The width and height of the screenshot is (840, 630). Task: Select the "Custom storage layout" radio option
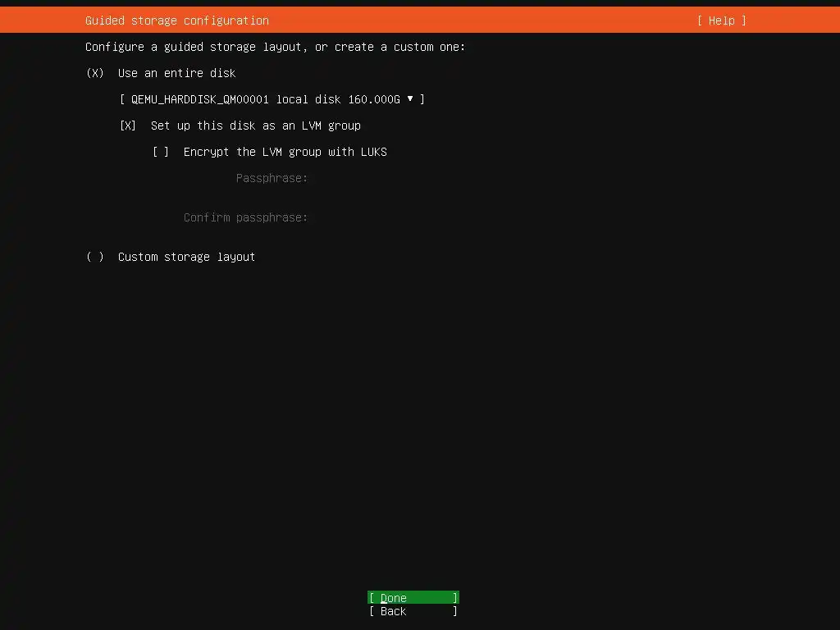pyautogui.click(x=95, y=257)
